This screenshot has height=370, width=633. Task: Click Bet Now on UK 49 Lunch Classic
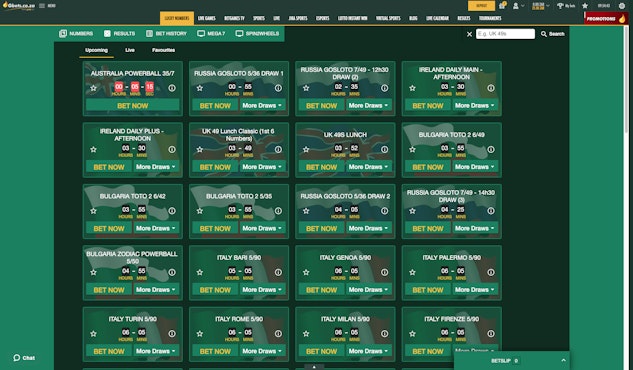pos(215,167)
